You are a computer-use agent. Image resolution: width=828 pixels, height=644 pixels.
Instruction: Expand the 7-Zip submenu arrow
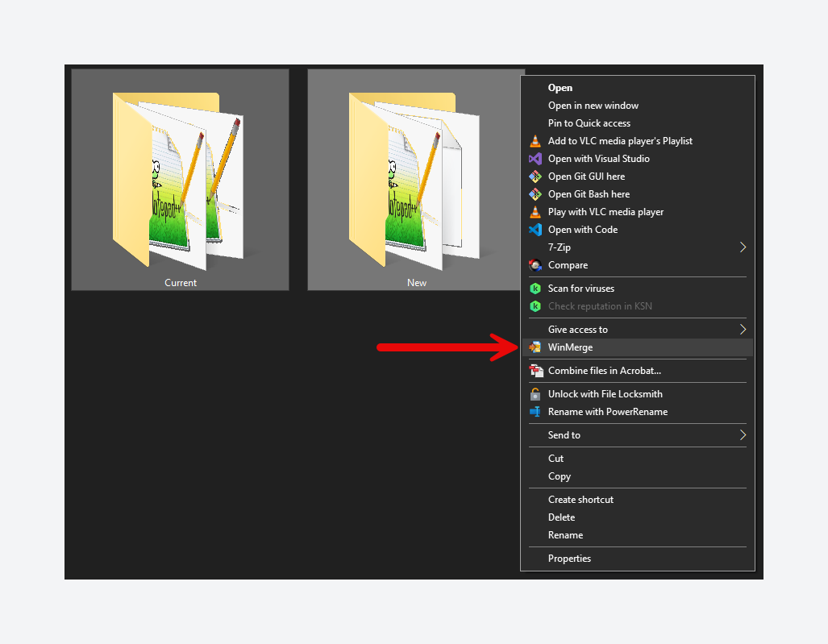743,247
